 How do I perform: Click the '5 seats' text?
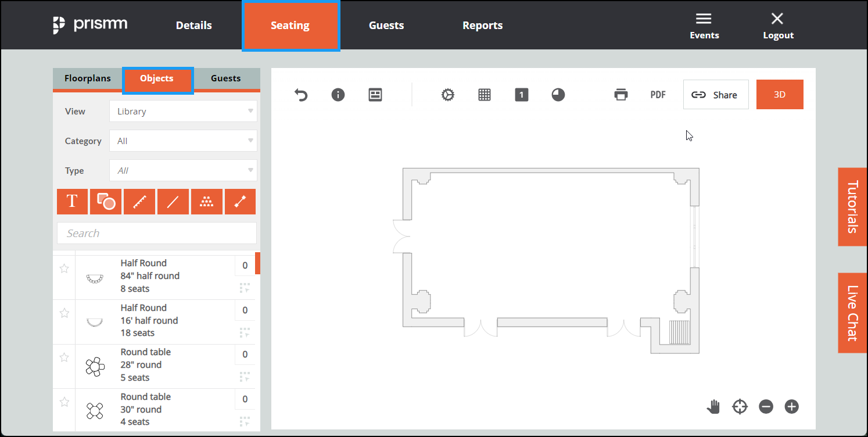(135, 378)
